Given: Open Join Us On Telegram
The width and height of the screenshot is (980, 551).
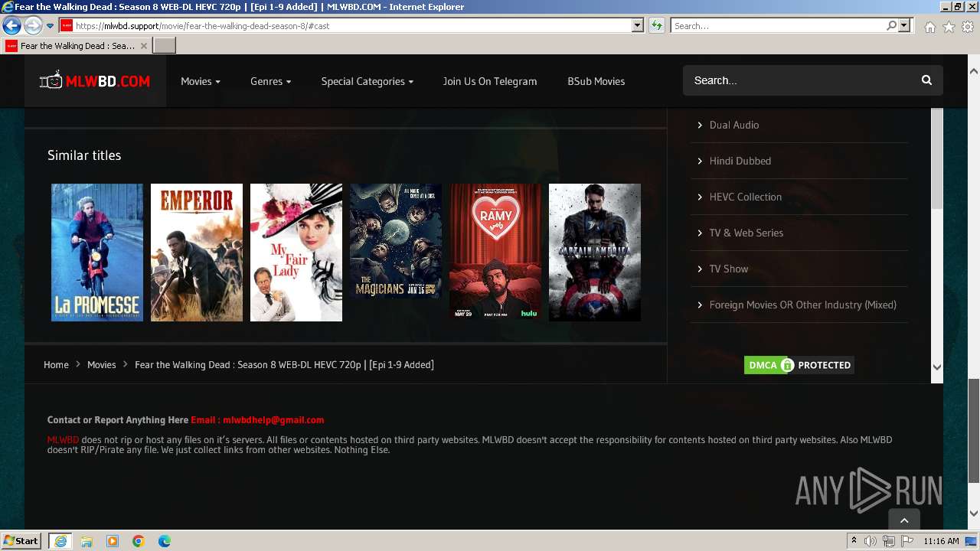Looking at the screenshot, I should click(x=490, y=81).
